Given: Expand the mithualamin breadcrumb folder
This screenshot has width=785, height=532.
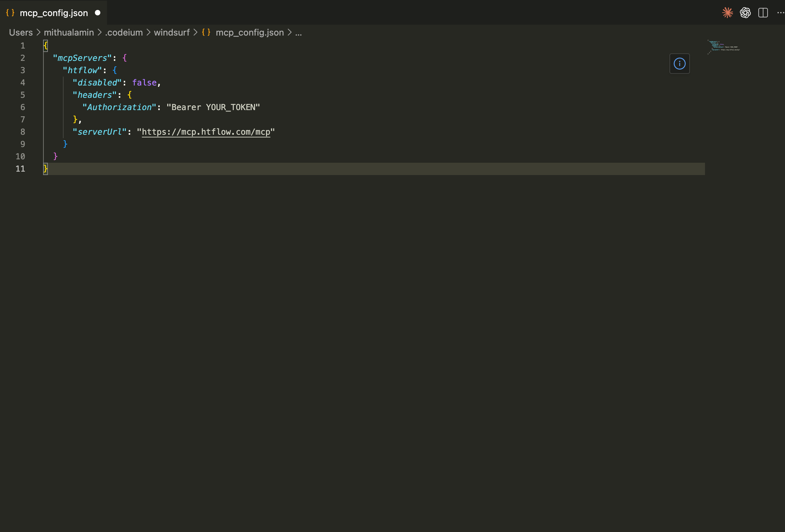Looking at the screenshot, I should pyautogui.click(x=69, y=32).
